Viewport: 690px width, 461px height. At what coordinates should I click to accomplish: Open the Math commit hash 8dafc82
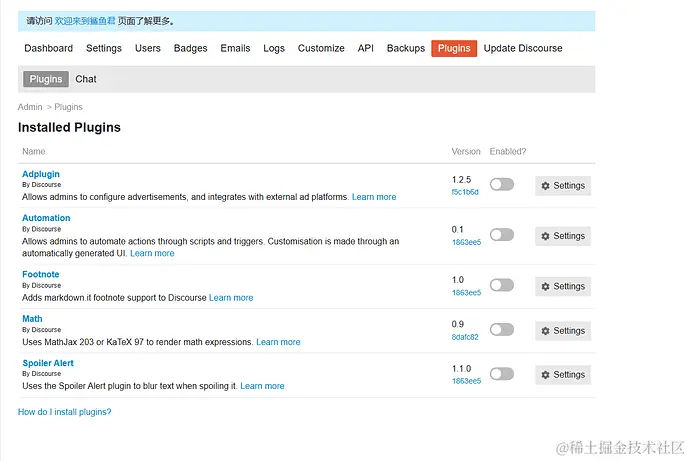tap(465, 337)
